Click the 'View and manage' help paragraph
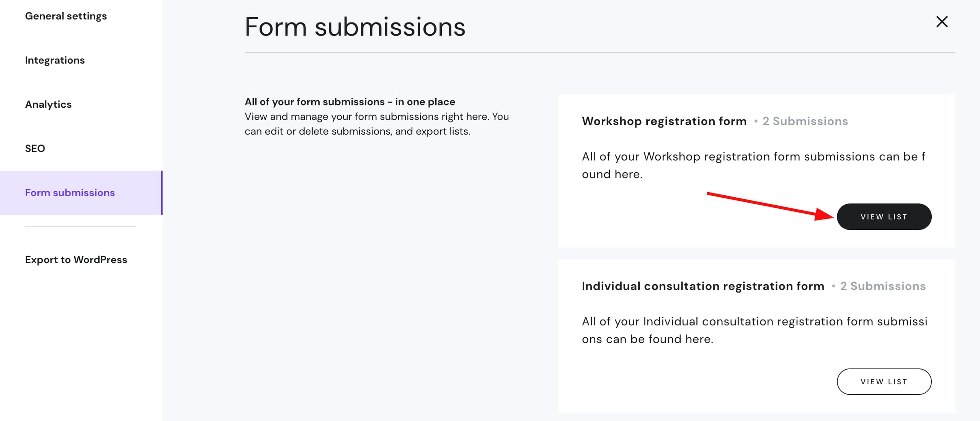The height and width of the screenshot is (421, 980). [x=377, y=124]
